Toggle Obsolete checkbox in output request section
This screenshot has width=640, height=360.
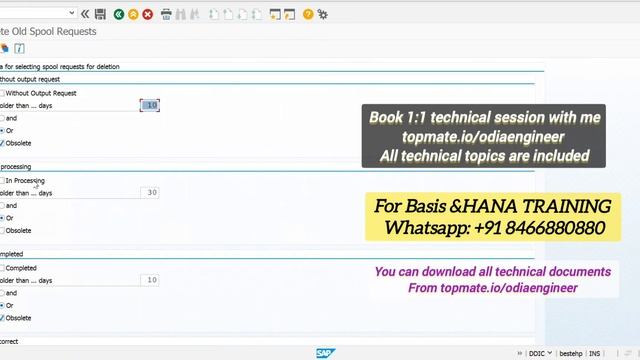[x=2, y=143]
